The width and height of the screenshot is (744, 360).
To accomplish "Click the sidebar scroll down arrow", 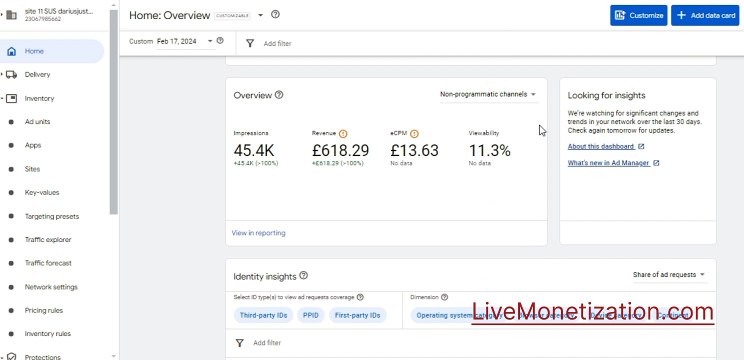I will (113, 356).
